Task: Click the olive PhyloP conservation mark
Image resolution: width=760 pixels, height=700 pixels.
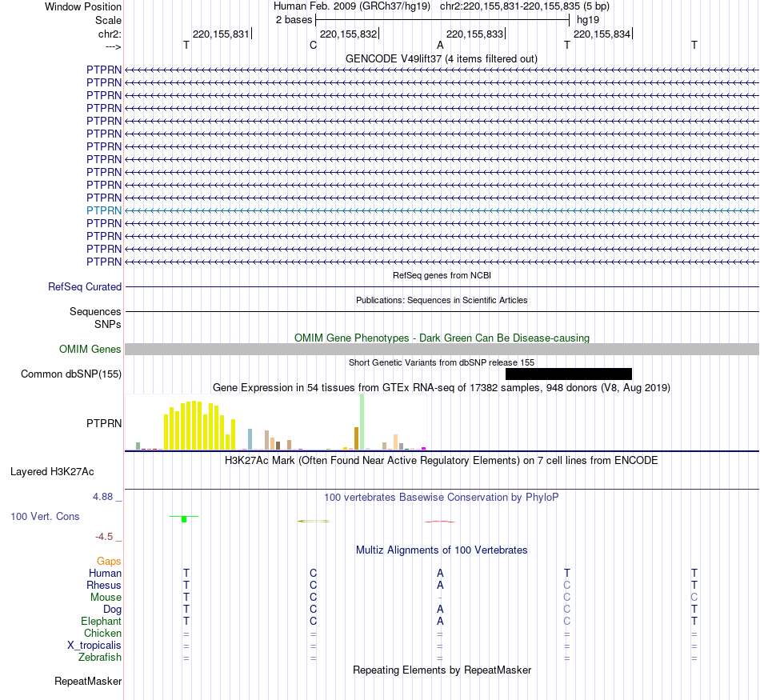Action: point(313,521)
